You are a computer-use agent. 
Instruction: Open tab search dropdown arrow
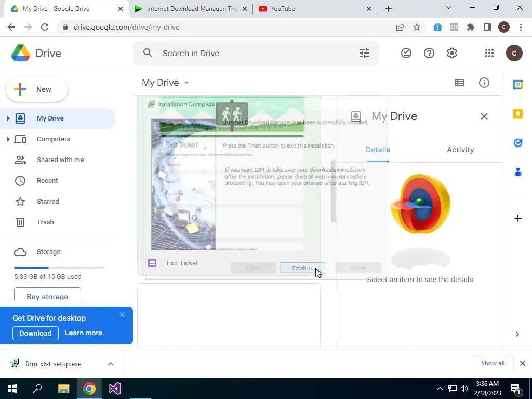click(448, 7)
